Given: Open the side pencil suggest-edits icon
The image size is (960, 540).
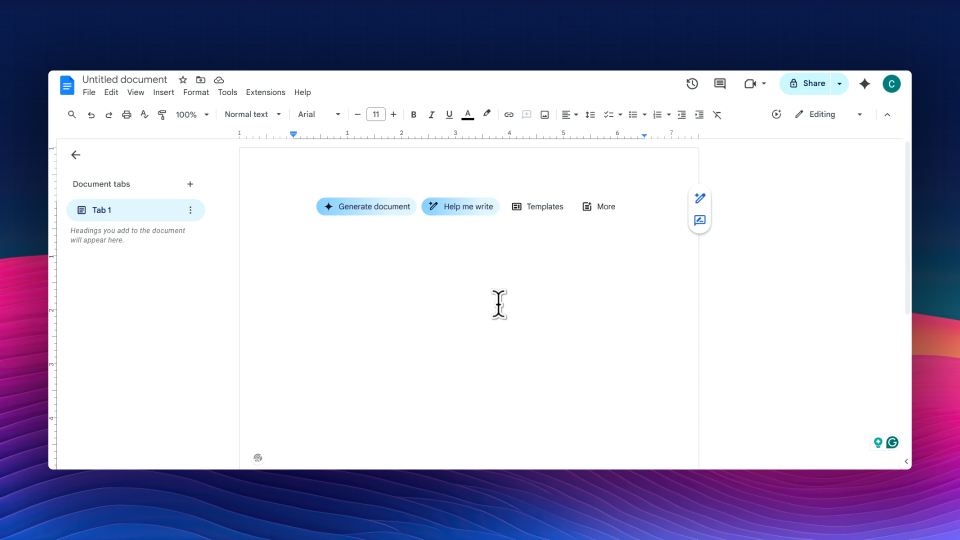Looking at the screenshot, I should [700, 198].
